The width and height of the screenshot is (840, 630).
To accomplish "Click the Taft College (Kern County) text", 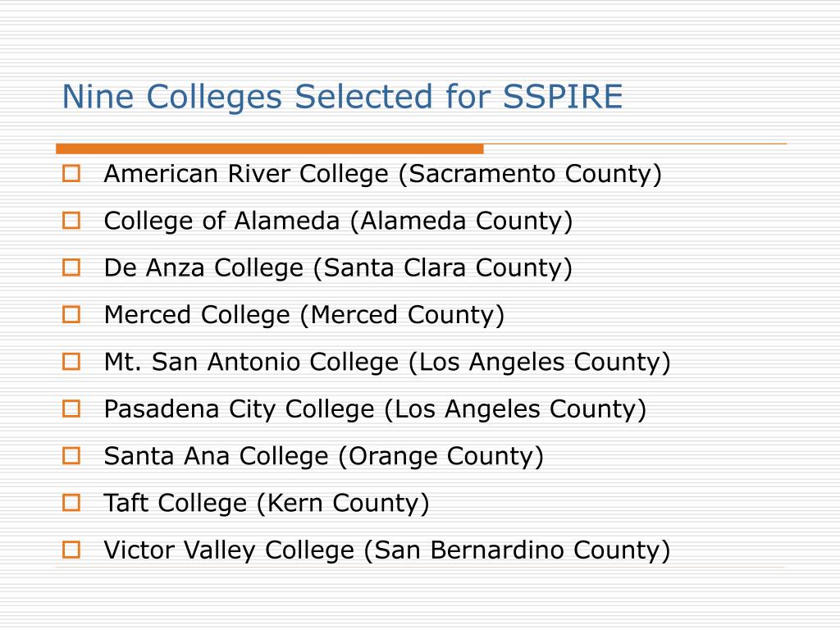I will coord(267,504).
